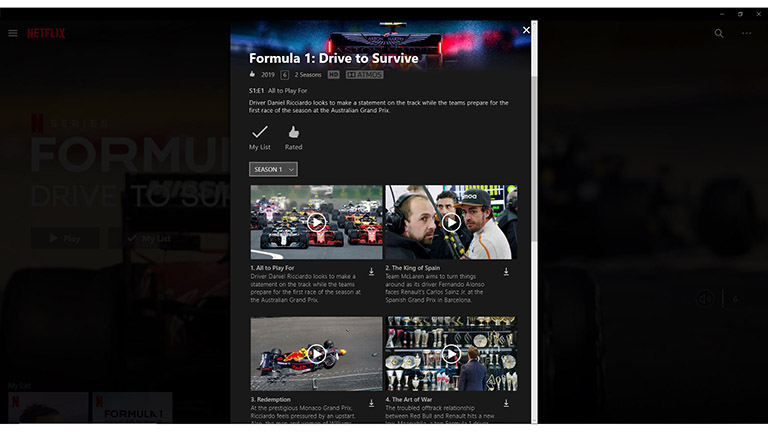The image size is (768, 432).
Task: Click the Netflix logo
Action: click(46, 33)
